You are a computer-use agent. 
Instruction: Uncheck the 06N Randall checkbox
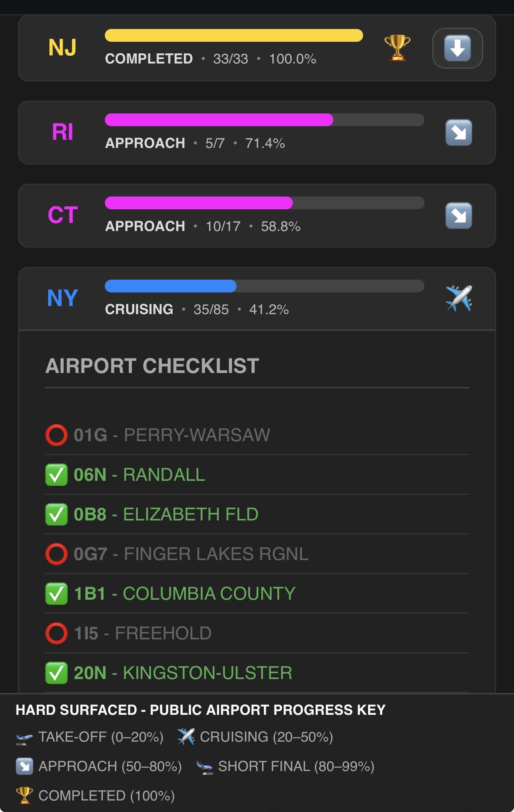56,475
